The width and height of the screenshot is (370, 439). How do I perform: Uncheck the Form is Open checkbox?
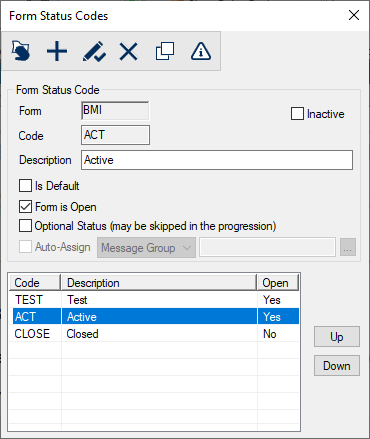pos(25,207)
